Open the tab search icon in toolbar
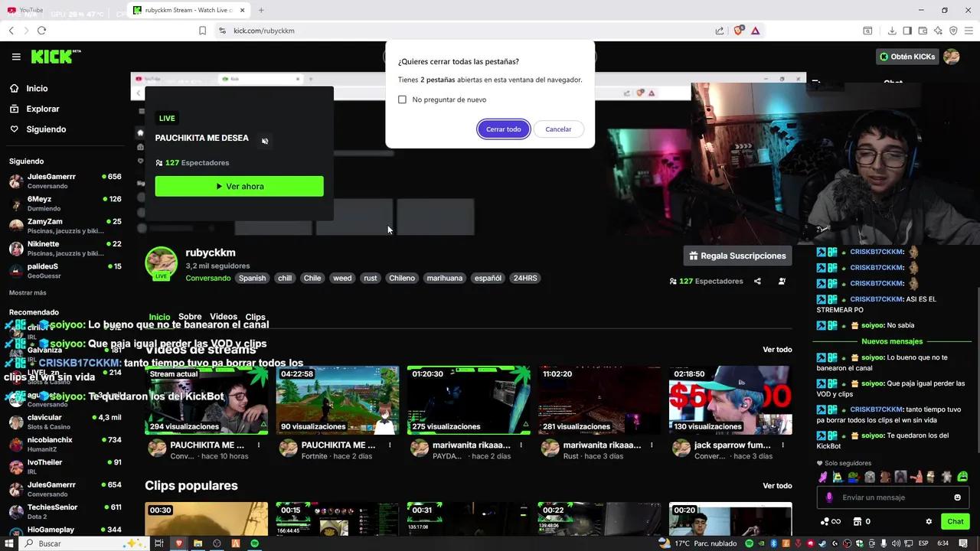This screenshot has height=551, width=980. tap(867, 31)
